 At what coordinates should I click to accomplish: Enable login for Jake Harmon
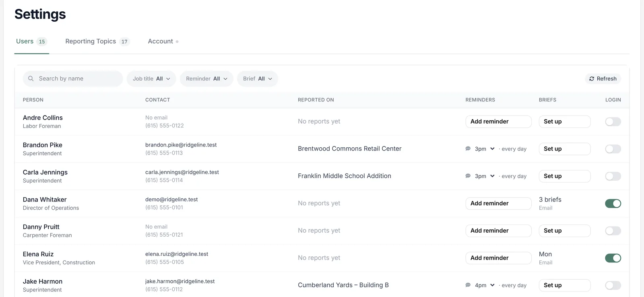pyautogui.click(x=613, y=285)
